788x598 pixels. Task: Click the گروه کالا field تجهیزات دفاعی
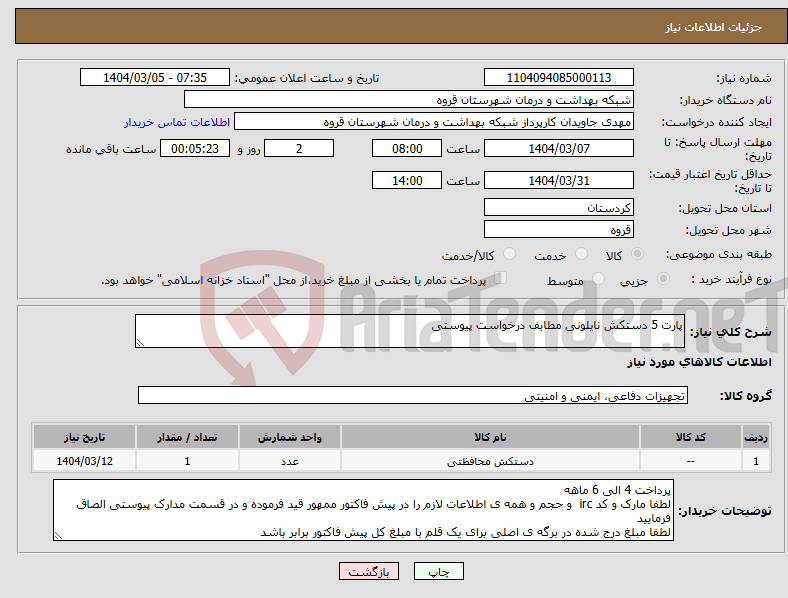click(413, 395)
